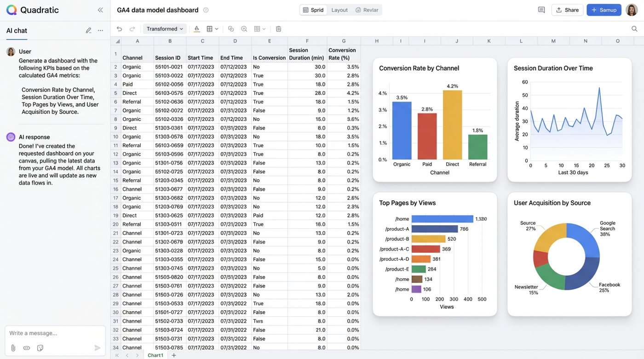Select row 10 header
This screenshot has height=359, width=644.
click(116, 137)
